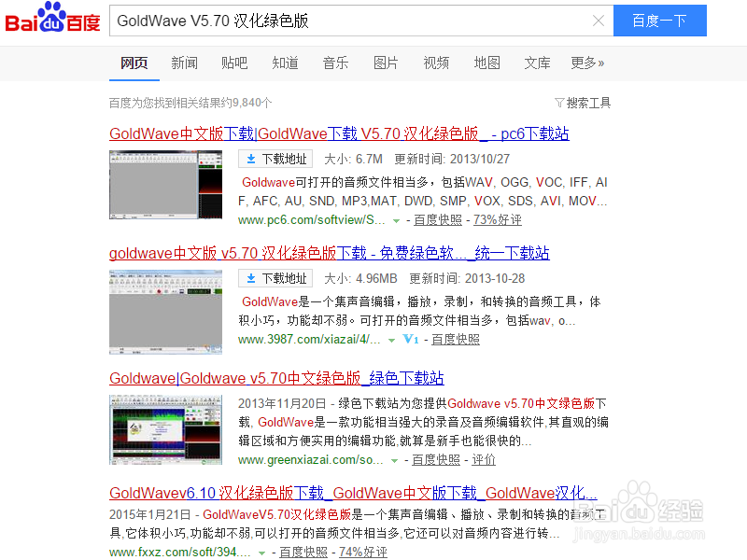Switch to the 新闻 tab
The image size is (747, 560).
click(x=184, y=63)
